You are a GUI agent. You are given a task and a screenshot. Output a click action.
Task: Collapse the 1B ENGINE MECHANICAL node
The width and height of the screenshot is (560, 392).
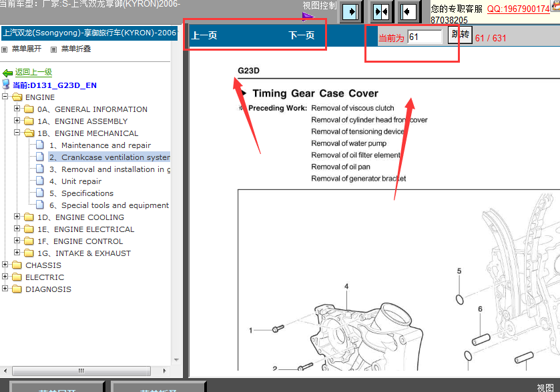click(17, 132)
